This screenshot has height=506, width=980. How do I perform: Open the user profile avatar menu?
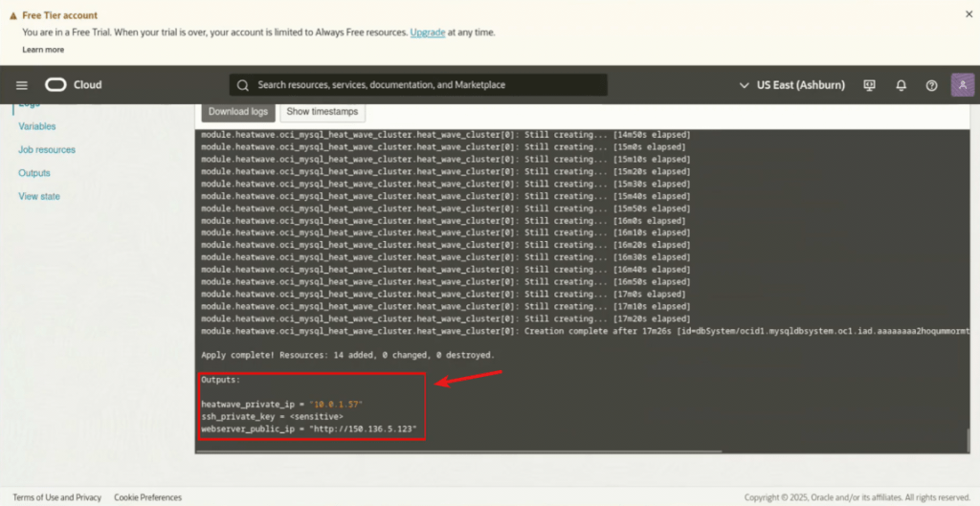coord(963,85)
